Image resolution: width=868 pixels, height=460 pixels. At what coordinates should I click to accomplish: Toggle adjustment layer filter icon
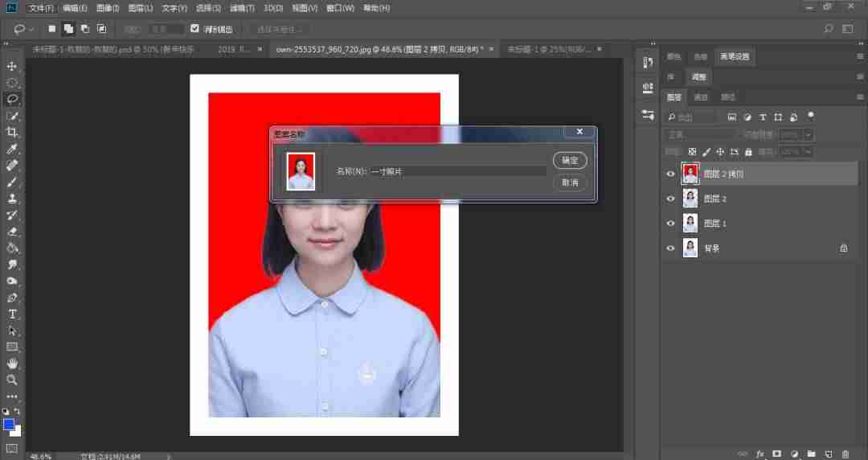(747, 117)
